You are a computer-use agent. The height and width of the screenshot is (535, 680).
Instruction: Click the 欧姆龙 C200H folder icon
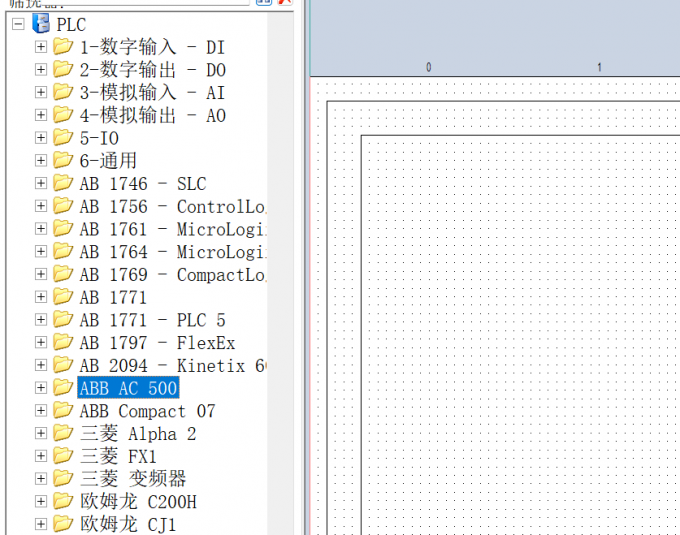pos(63,501)
